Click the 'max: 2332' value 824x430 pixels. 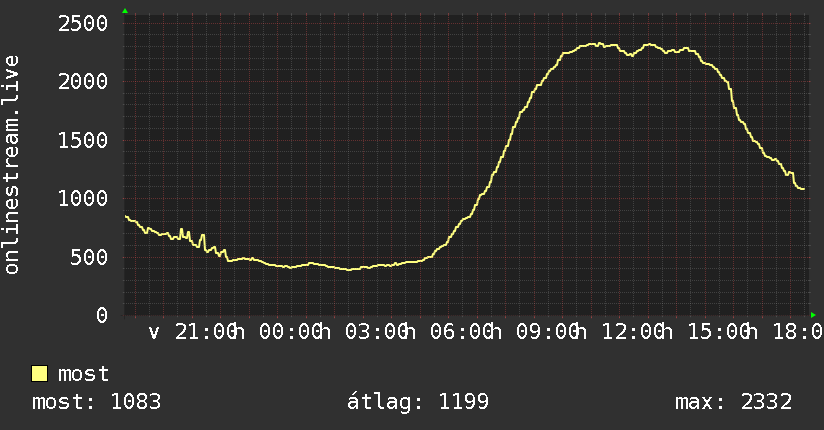734,402
